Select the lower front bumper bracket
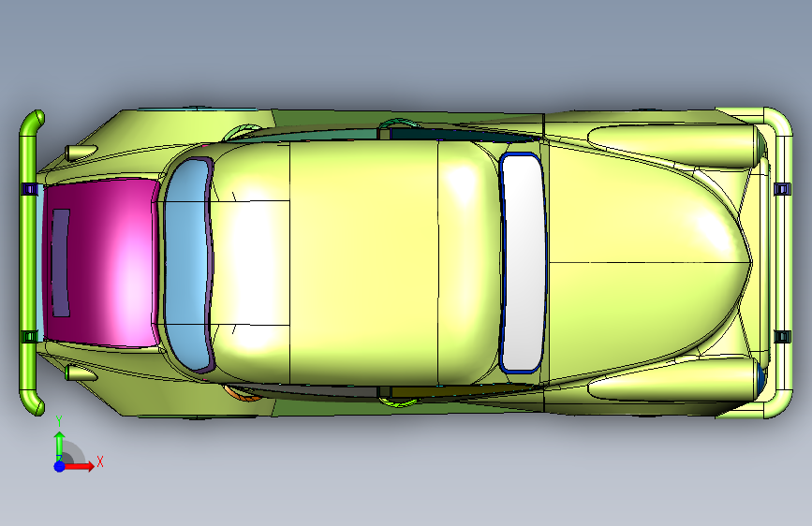The width and height of the screenshot is (812, 526). coord(30,337)
